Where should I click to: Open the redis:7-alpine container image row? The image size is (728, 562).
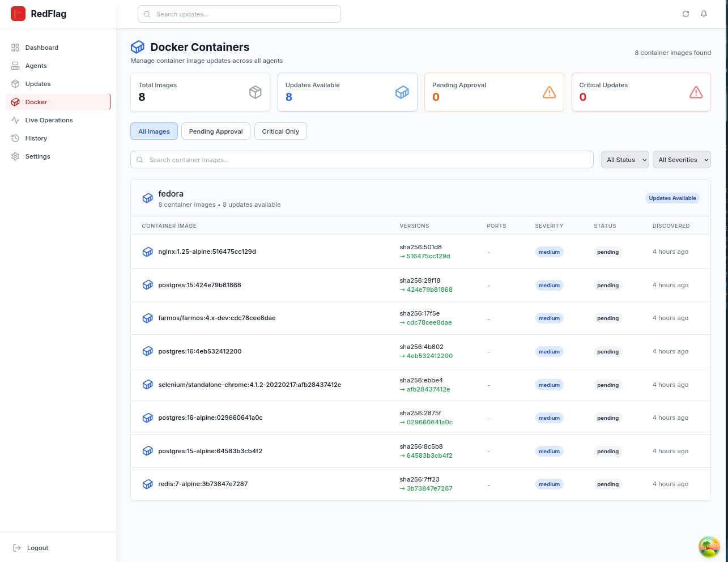203,484
